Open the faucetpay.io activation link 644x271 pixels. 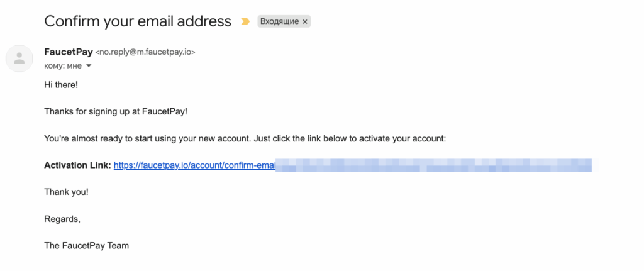click(194, 165)
